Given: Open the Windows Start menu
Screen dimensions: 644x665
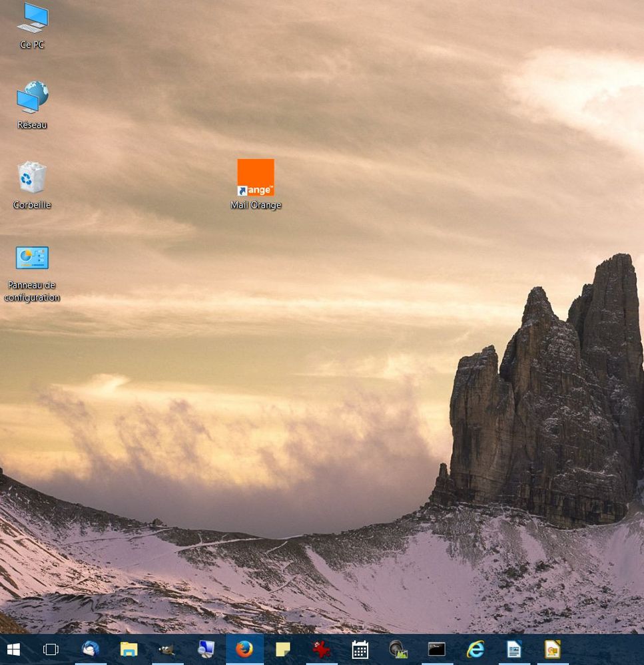Looking at the screenshot, I should coord(13,649).
